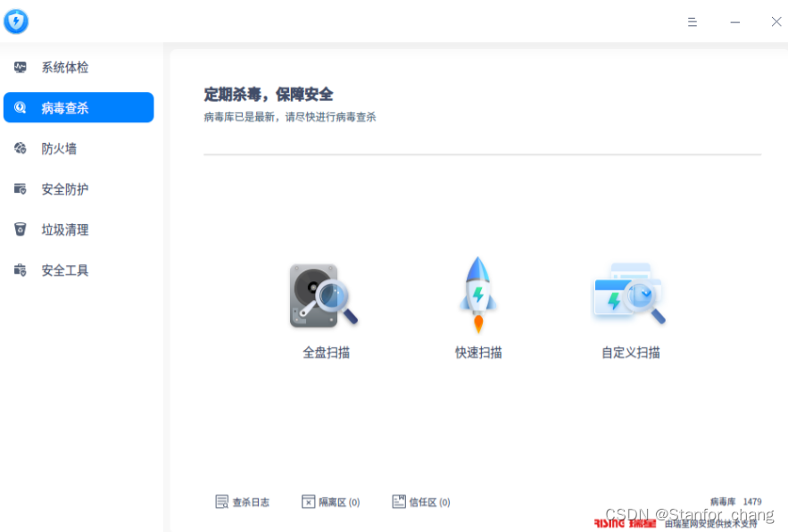
Task: Close the security center window
Action: tap(776, 21)
